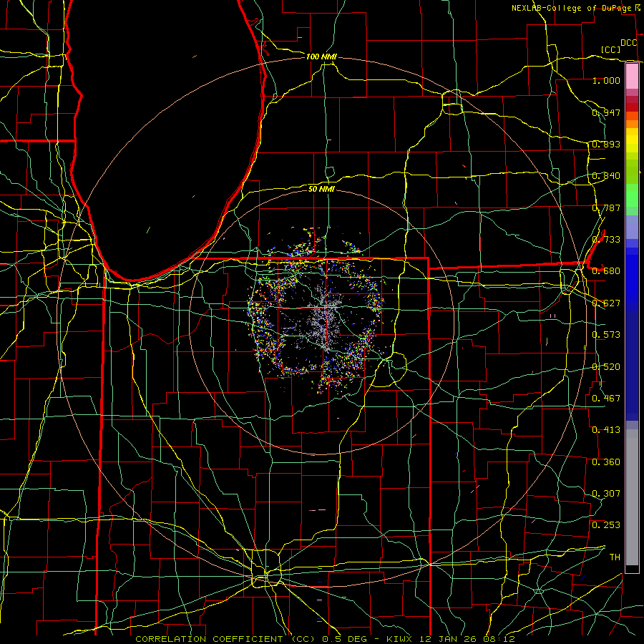The height and width of the screenshot is (644, 644).
Task: Click the TH label on the scale
Action: [615, 557]
